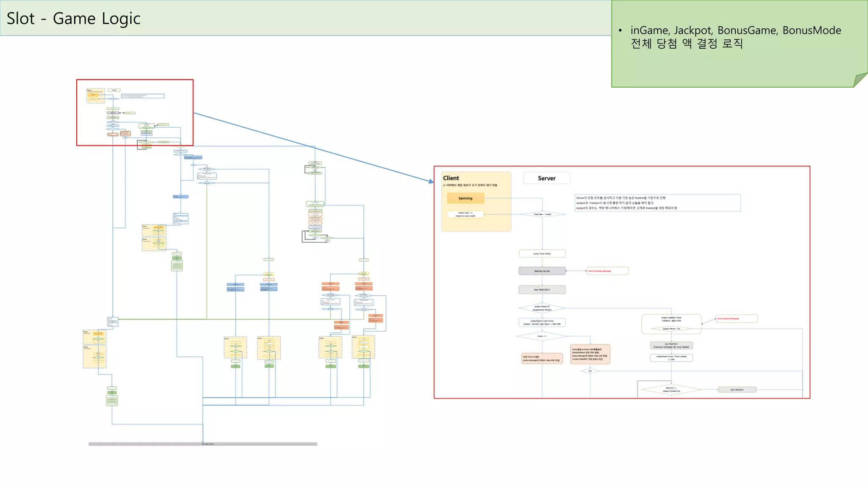
Task: Click the Lucky Time Check box
Action: click(x=542, y=254)
